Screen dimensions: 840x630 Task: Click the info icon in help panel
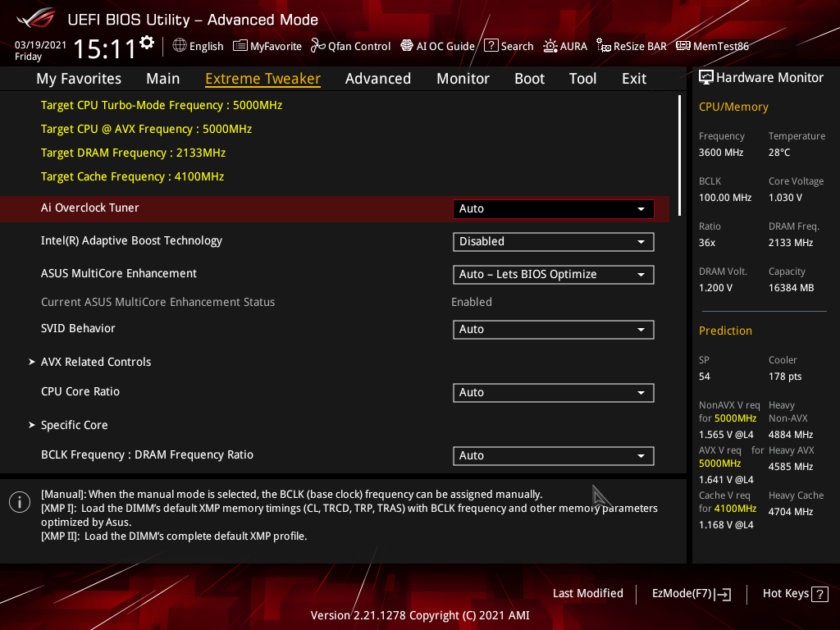tap(20, 502)
